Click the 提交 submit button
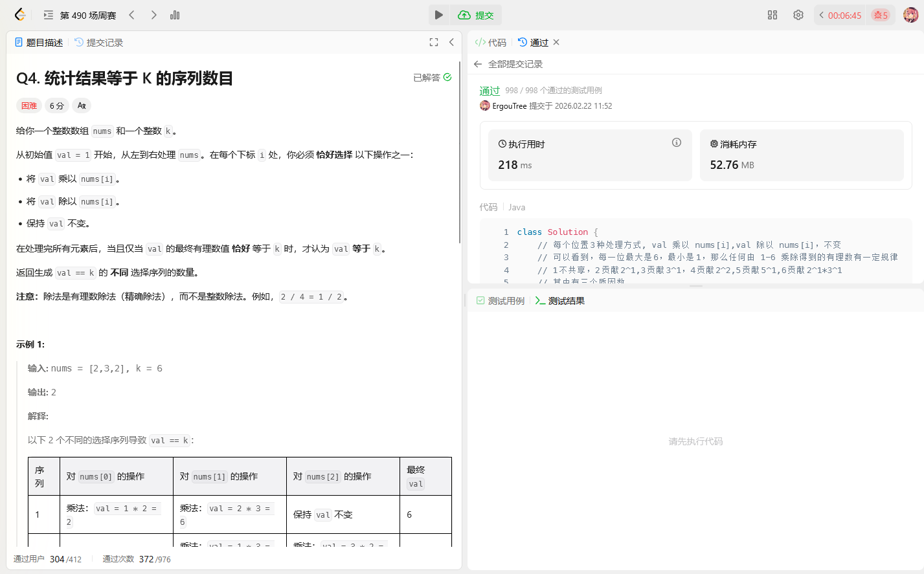This screenshot has width=924, height=574. (x=476, y=15)
